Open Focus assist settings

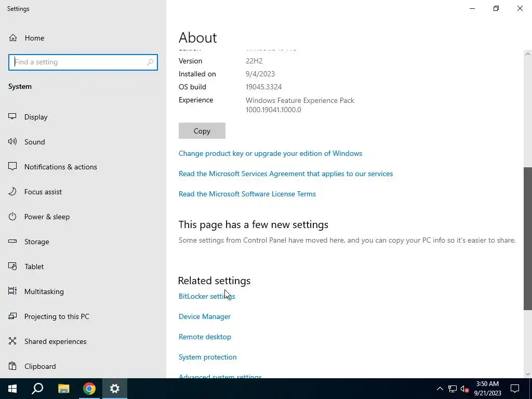35,192
